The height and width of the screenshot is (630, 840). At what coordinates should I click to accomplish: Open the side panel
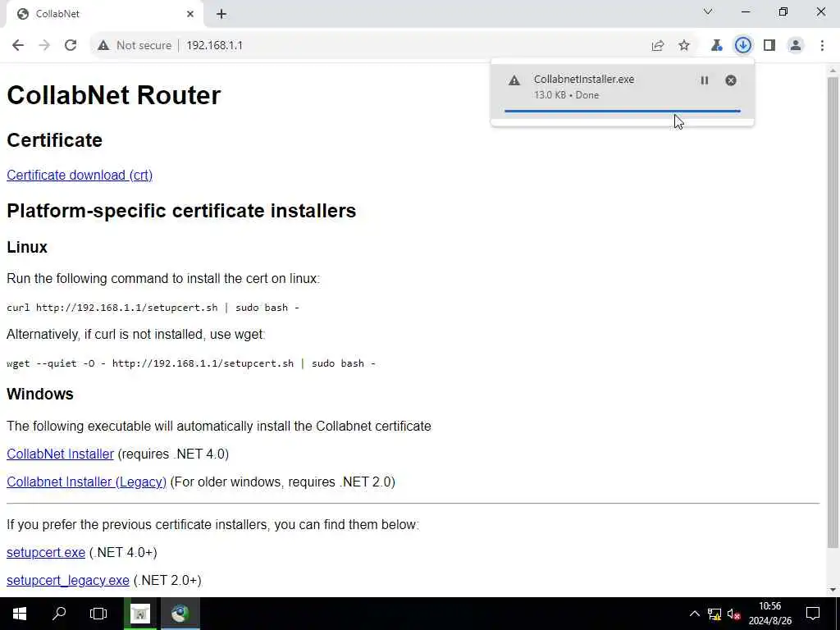tap(769, 46)
